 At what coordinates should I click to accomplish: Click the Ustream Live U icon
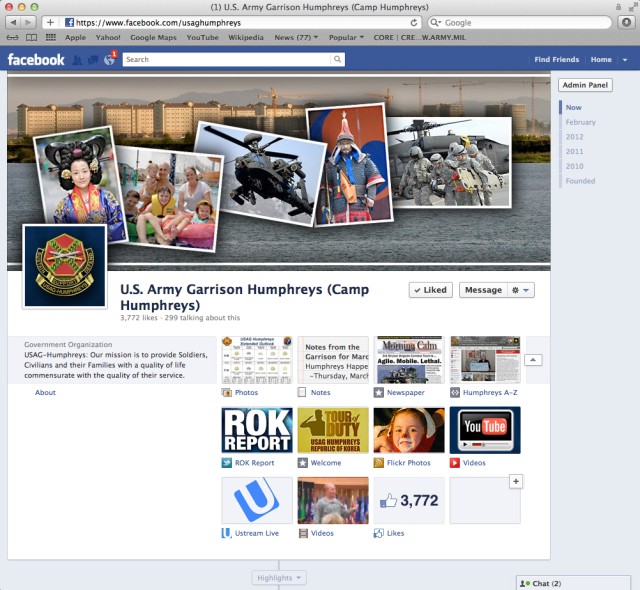(x=226, y=533)
